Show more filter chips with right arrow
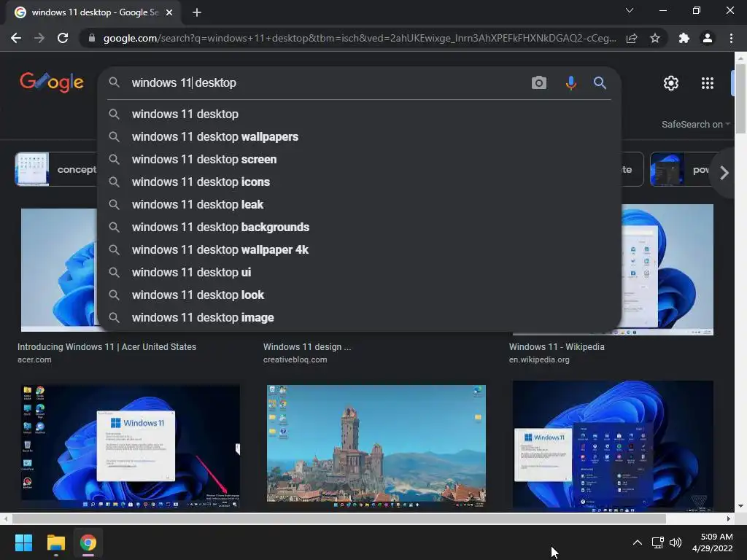The height and width of the screenshot is (560, 747). (x=724, y=172)
